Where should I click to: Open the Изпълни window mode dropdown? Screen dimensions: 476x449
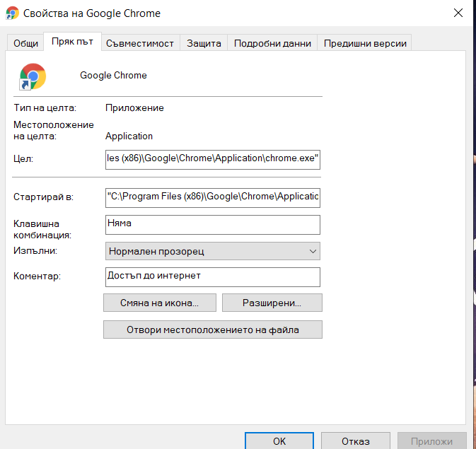(212, 251)
